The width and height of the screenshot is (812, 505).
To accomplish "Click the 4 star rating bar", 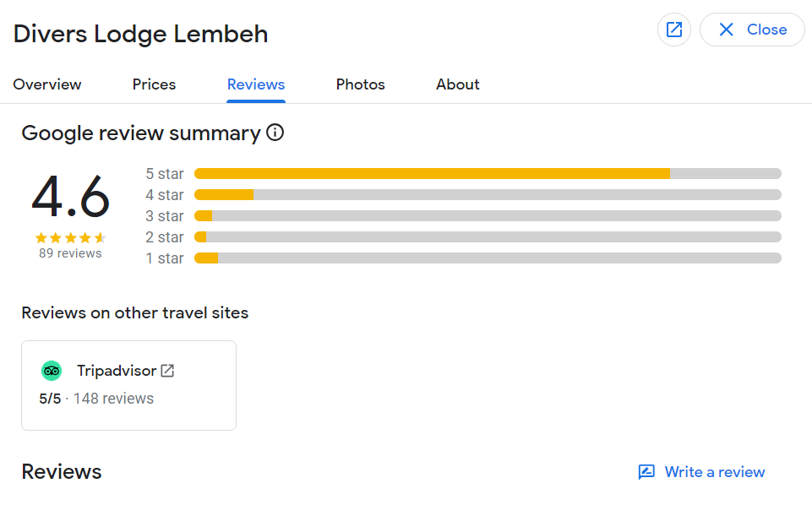I will (488, 194).
